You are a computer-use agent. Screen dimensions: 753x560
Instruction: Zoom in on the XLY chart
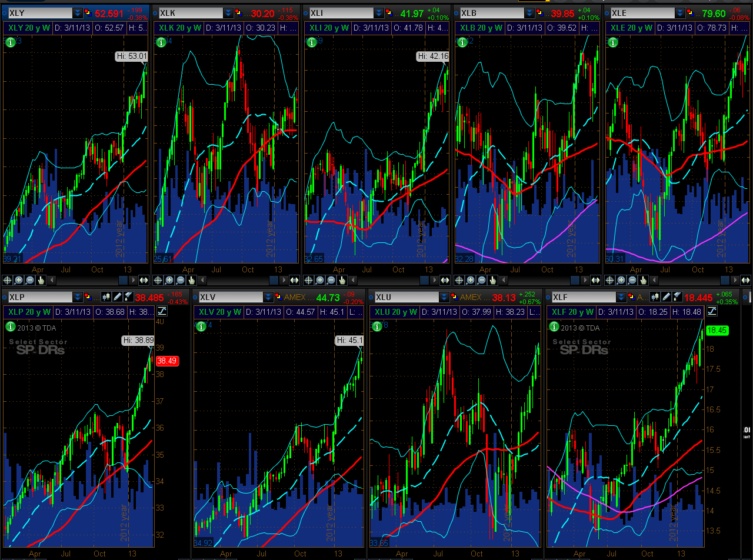[18, 280]
